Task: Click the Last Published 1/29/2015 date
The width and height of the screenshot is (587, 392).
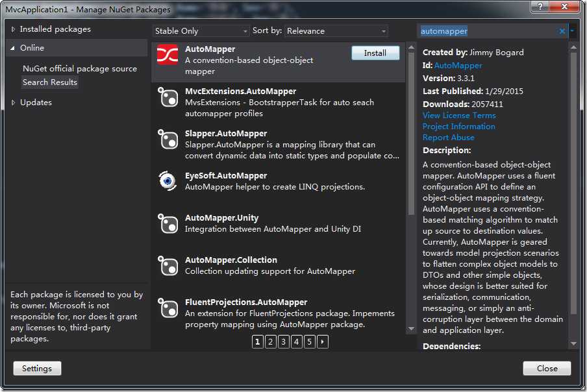Action: coord(504,92)
